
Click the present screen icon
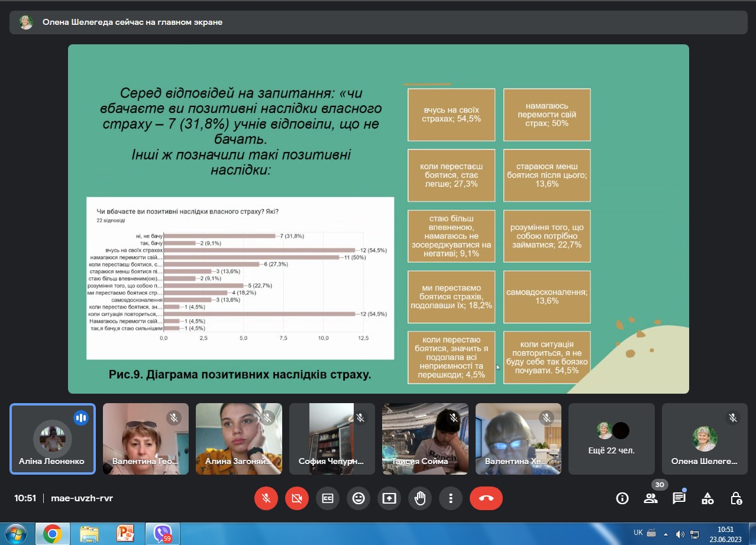pos(389,498)
